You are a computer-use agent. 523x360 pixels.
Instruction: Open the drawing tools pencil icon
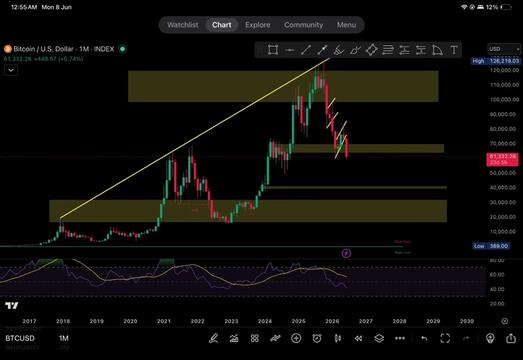click(x=213, y=338)
